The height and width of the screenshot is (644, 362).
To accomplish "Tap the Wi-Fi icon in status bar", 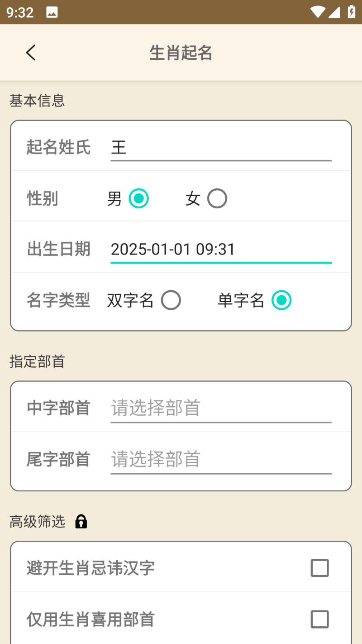I will click(x=318, y=12).
